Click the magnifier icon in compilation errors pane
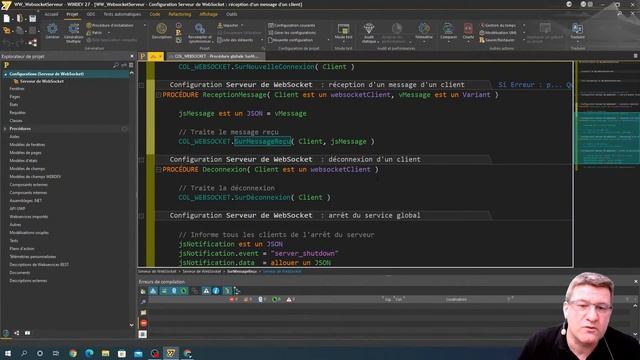Image resolution: width=640 pixels, height=360 pixels. point(143,302)
